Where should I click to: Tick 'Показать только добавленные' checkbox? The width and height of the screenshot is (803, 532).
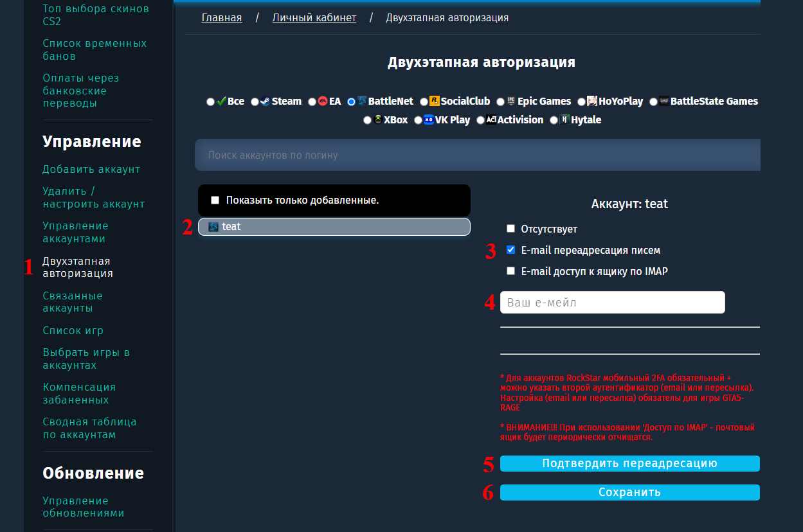(215, 200)
